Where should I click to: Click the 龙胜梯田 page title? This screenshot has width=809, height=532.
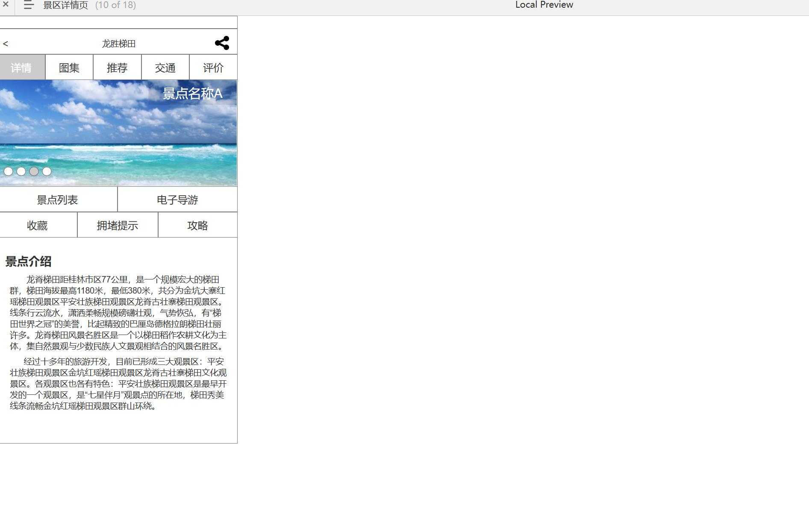[118, 44]
